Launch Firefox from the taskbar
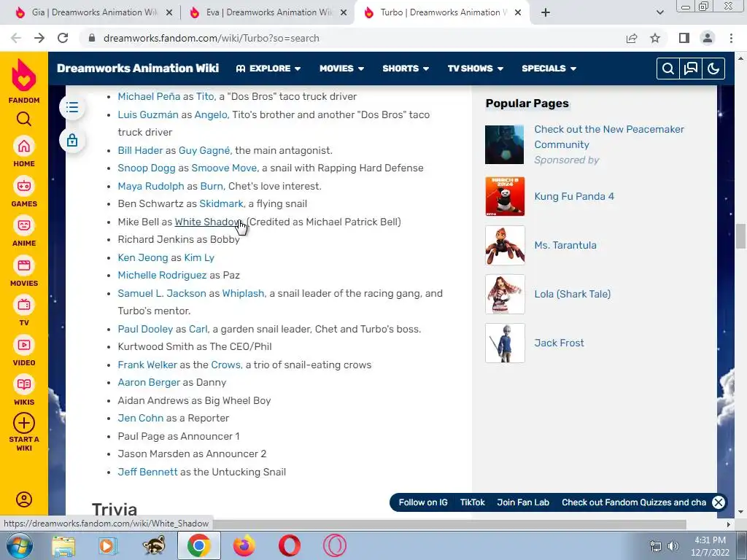The image size is (747, 560). pyautogui.click(x=244, y=545)
